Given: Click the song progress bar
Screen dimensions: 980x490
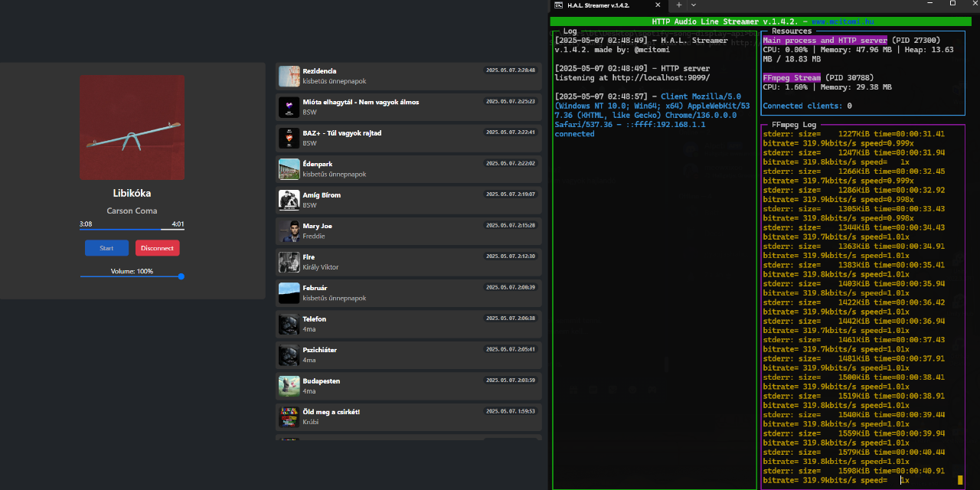Looking at the screenshot, I should [132, 229].
